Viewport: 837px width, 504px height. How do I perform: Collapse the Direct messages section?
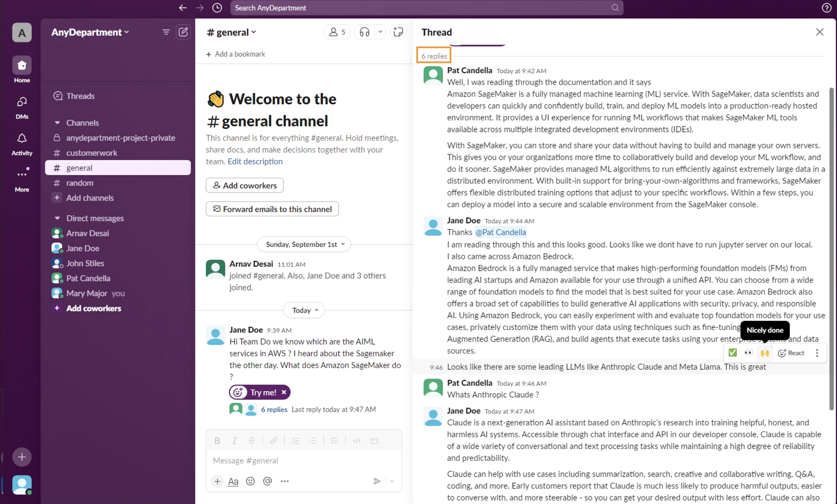(57, 218)
